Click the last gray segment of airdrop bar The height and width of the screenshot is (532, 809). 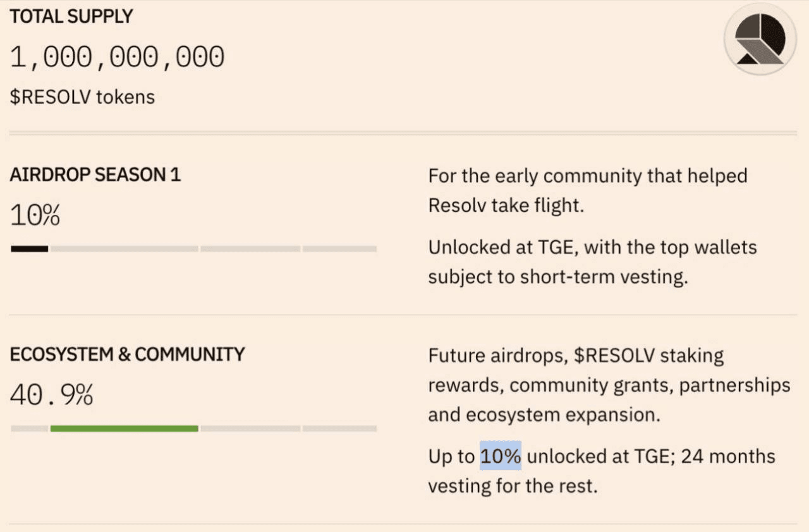pyautogui.click(x=339, y=249)
